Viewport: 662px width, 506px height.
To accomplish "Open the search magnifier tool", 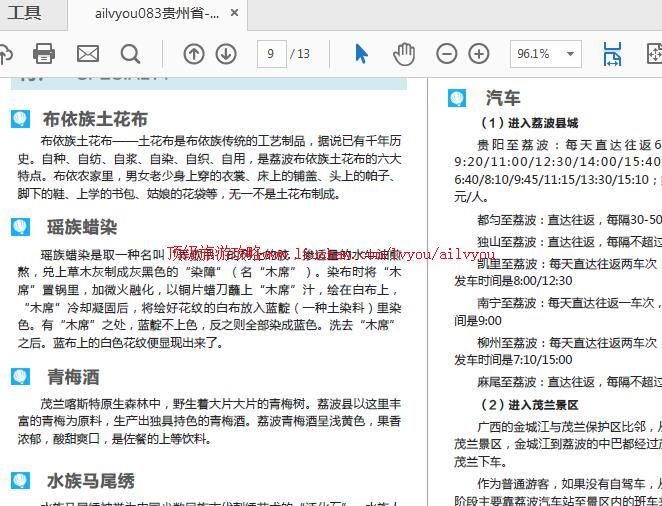I will [x=131, y=54].
